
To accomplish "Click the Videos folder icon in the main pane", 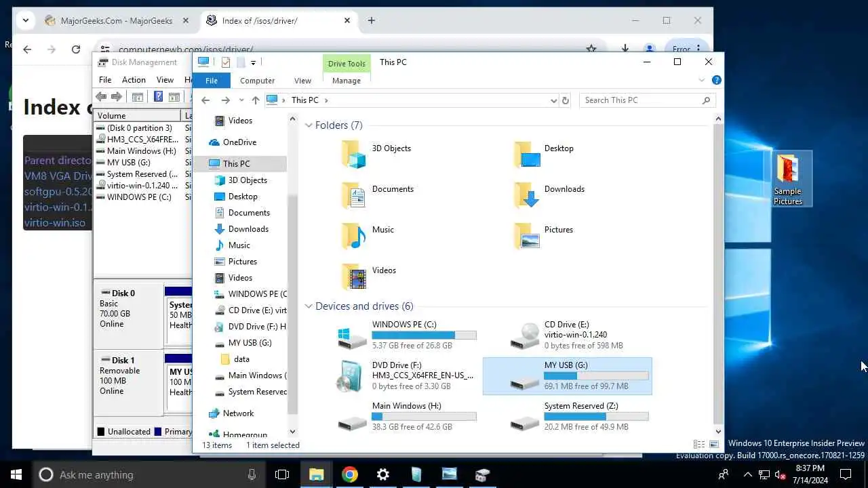I will click(353, 277).
